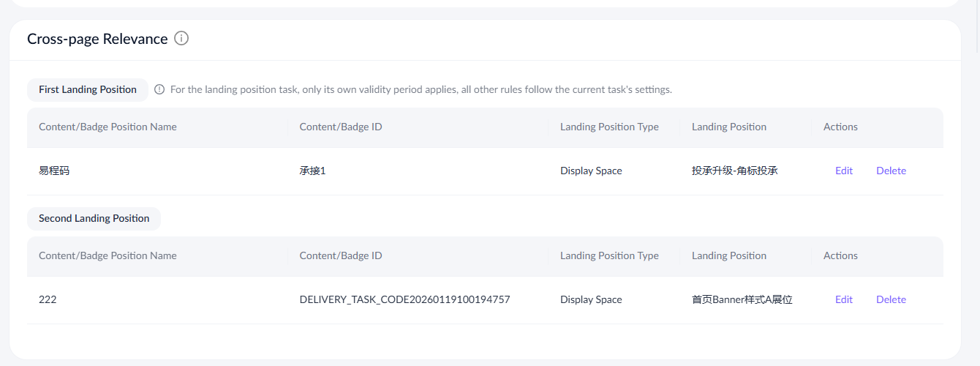Select the First Landing Position label

(88, 89)
